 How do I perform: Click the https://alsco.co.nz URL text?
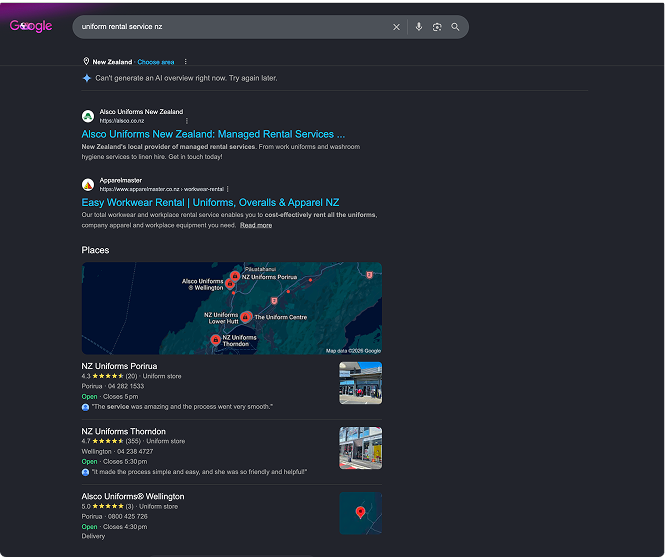coord(122,121)
